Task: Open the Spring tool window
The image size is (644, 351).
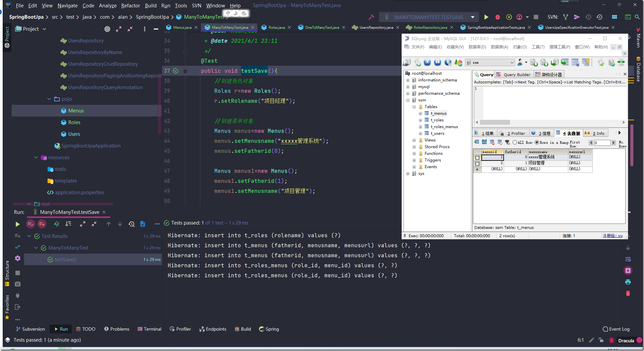Action: (269, 329)
